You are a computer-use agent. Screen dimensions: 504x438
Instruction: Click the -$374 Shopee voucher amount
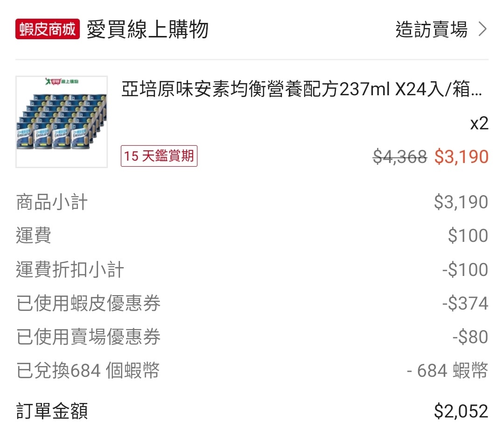click(x=465, y=304)
